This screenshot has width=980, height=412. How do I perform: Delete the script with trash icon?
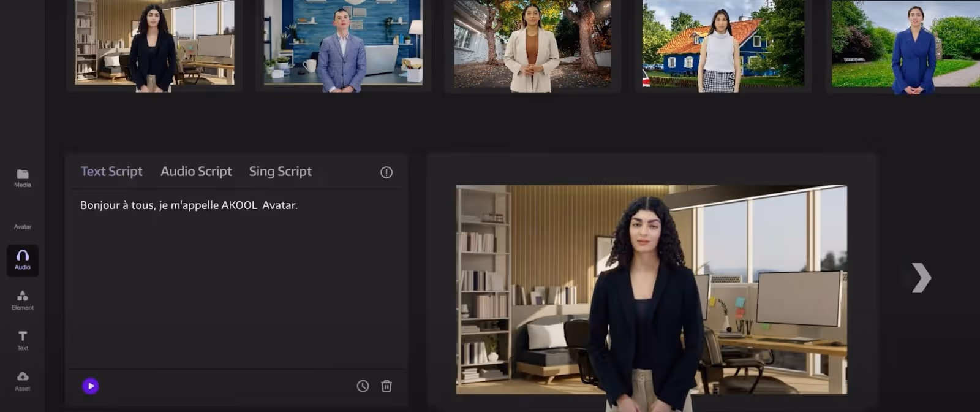coord(386,386)
